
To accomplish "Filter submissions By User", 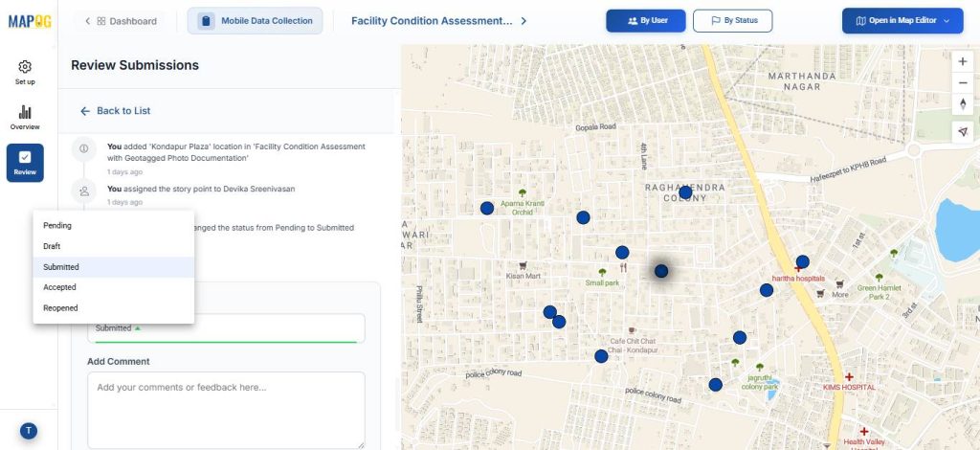I will coord(646,21).
